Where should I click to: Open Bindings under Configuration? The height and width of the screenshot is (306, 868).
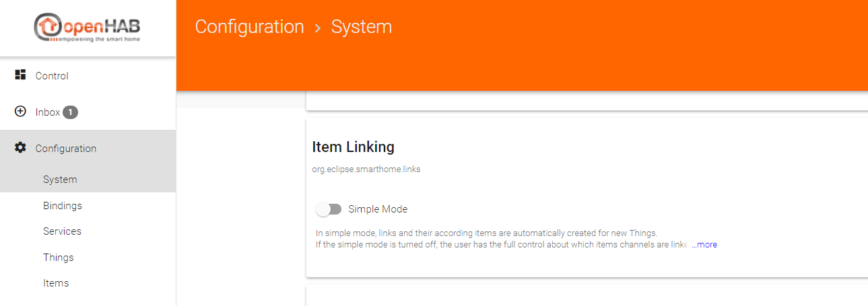pos(63,206)
